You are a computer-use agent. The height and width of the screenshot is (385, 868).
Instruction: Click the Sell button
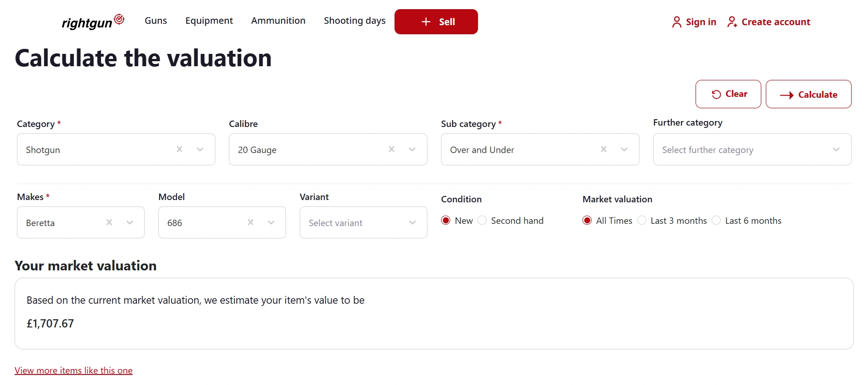[436, 21]
